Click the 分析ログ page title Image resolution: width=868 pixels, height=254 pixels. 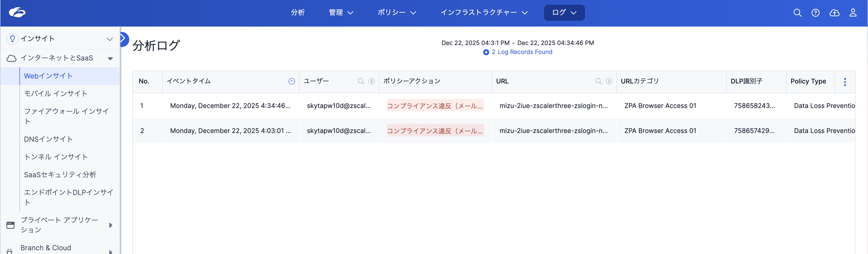(x=156, y=45)
